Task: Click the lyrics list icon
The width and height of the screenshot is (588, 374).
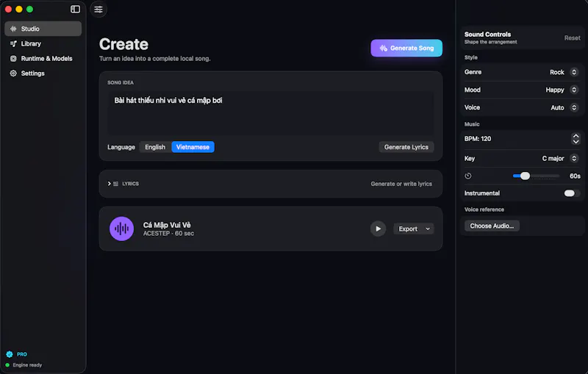Action: (x=116, y=184)
